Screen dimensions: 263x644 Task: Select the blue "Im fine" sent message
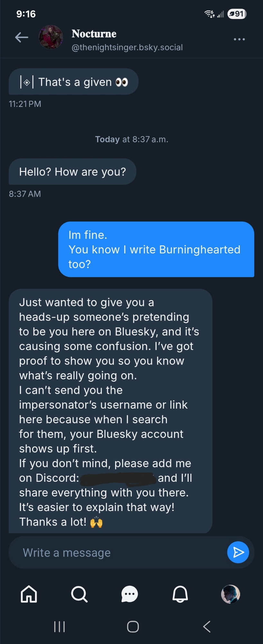pyautogui.click(x=156, y=250)
